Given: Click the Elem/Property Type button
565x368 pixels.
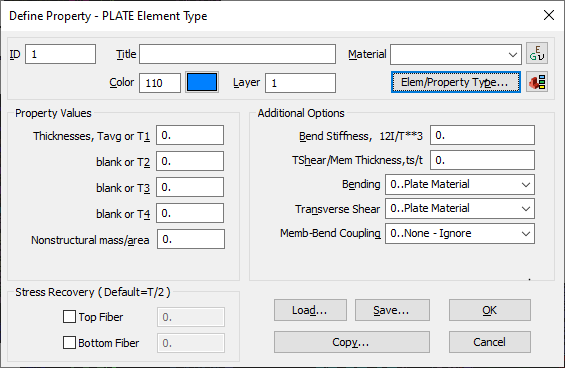Looking at the screenshot, I should click(456, 82).
